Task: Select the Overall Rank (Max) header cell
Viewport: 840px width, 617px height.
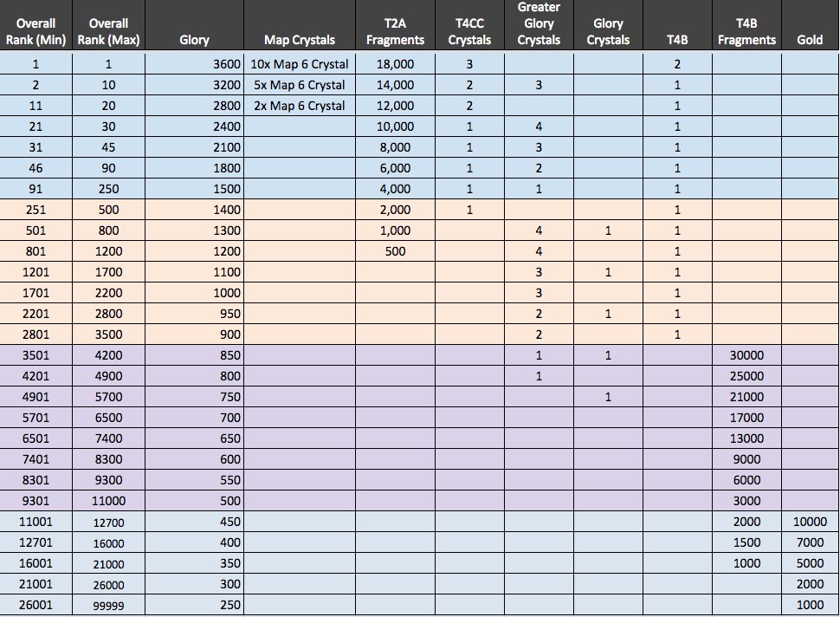Action: 108,31
